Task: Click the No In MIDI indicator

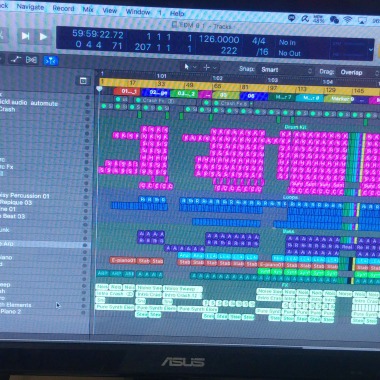Action: (x=287, y=42)
